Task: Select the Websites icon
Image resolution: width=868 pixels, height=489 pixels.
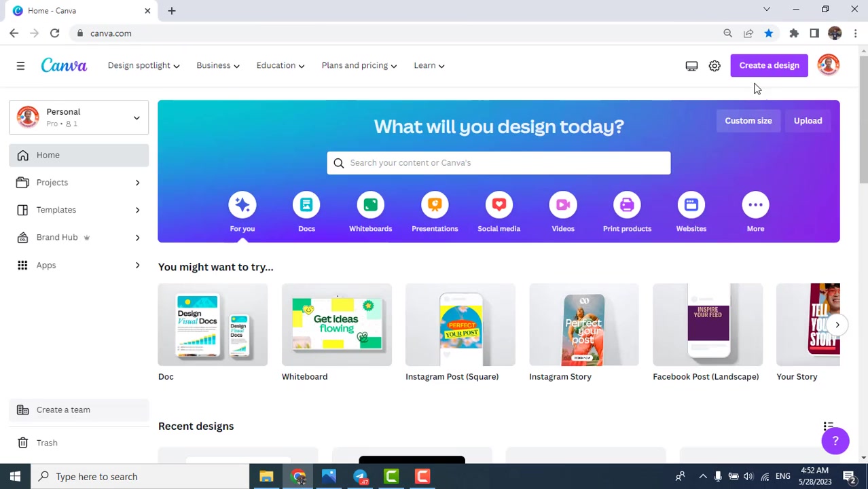Action: pyautogui.click(x=691, y=204)
